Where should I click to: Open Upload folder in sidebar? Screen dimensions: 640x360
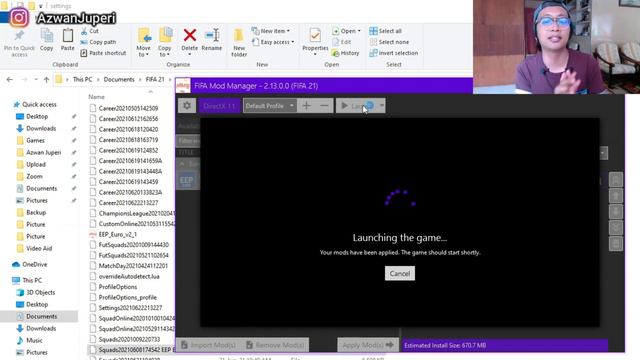(36, 164)
